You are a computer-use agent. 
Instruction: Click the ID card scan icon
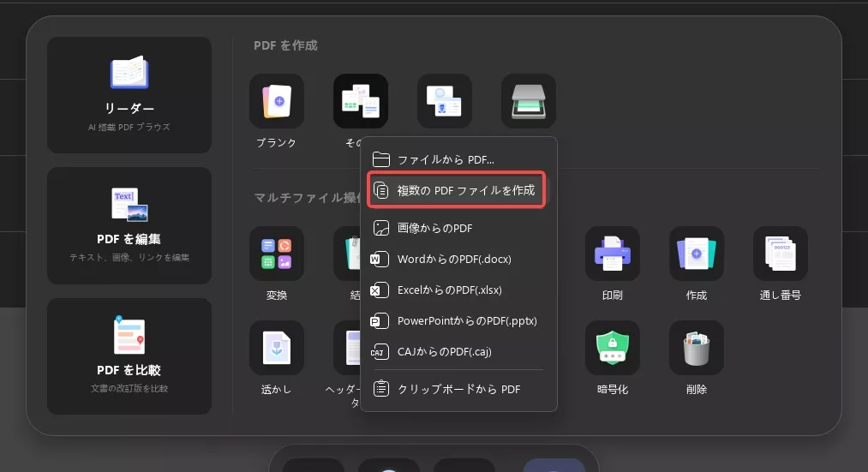tap(445, 101)
